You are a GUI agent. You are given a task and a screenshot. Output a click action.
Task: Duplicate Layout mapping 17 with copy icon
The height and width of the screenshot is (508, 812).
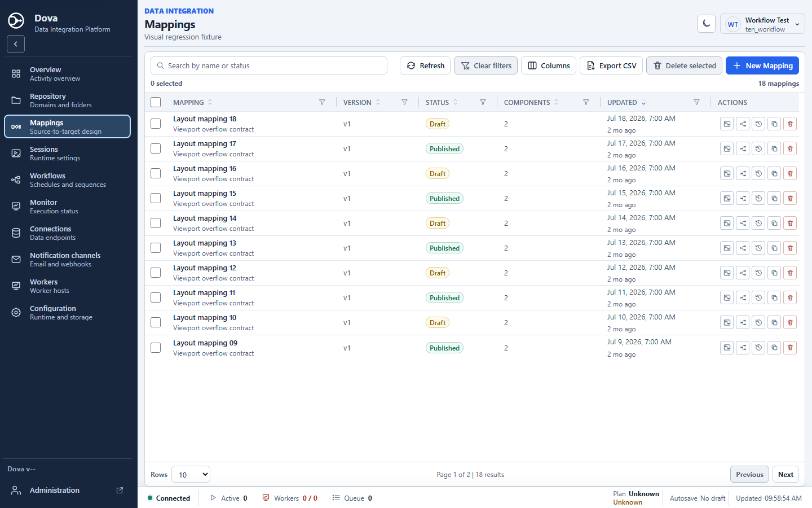coord(775,149)
